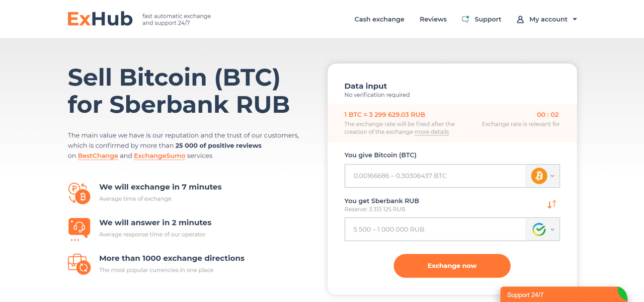This screenshot has width=644, height=302.
Task: Click the 7-minute exchange ruble icon
Action: [x=79, y=193]
